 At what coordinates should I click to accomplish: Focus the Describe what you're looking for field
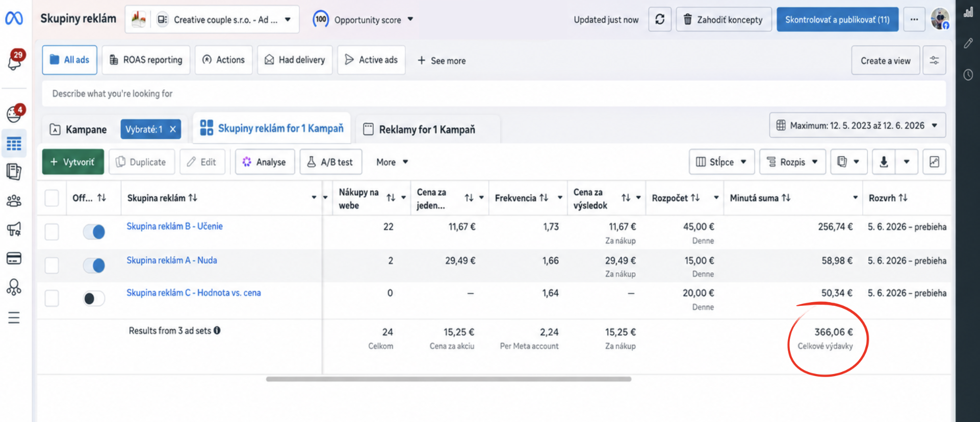coord(494,94)
